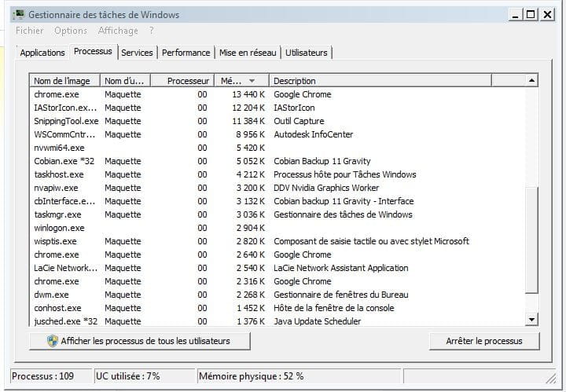Click Cobian Backup 11 Gravity description

tap(322, 161)
